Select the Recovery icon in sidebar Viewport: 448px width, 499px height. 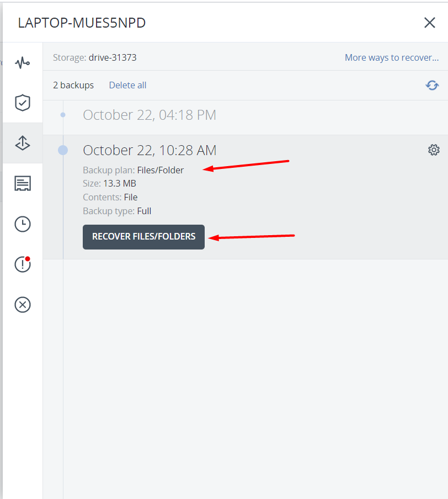tap(23, 143)
